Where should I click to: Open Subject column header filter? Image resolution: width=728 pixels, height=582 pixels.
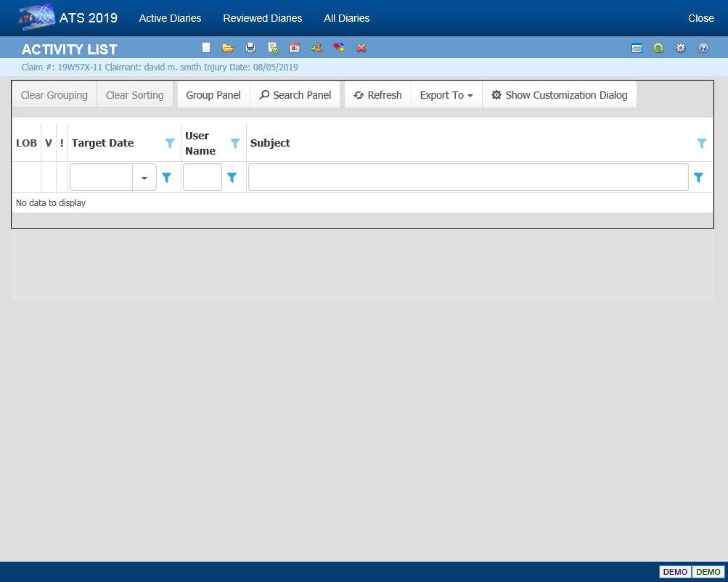click(701, 144)
